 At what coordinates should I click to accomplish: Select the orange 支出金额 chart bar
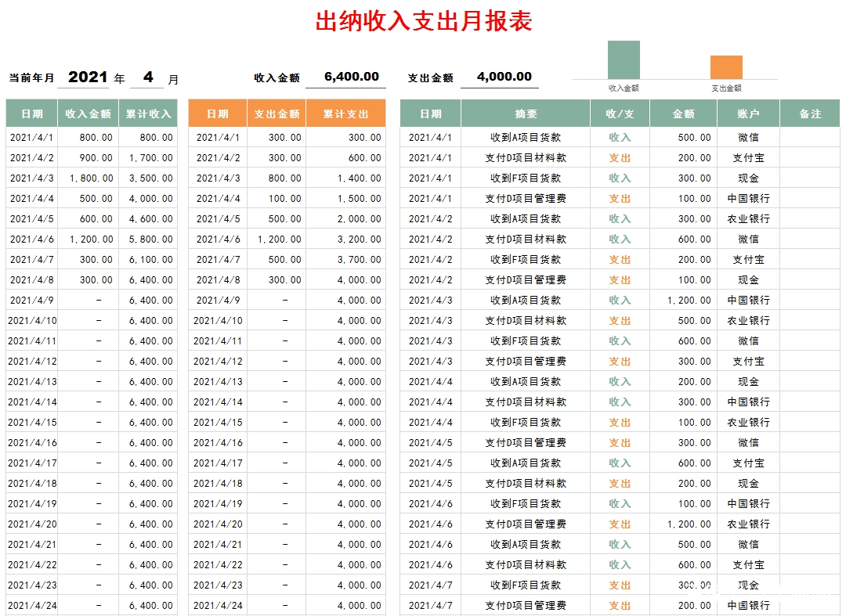[x=726, y=67]
